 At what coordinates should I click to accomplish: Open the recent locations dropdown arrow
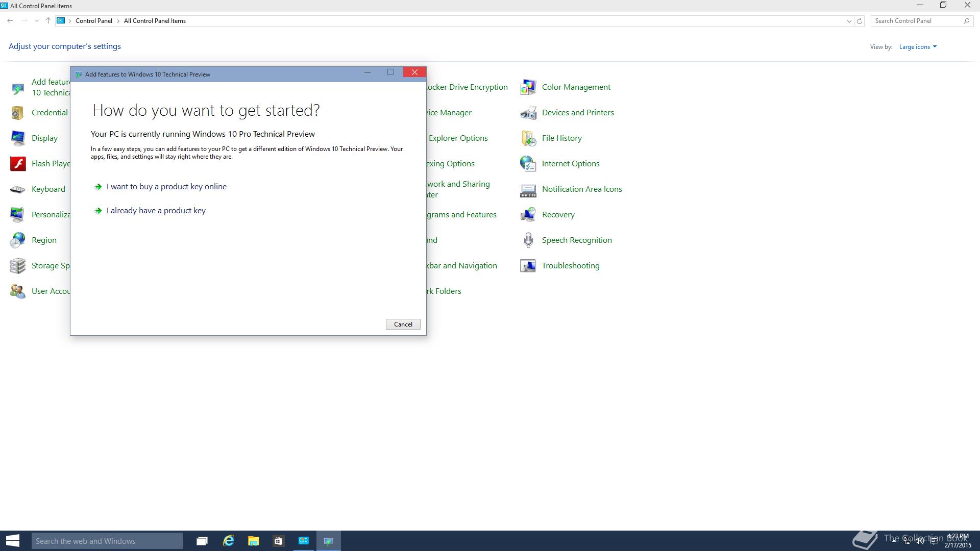click(x=37, y=21)
